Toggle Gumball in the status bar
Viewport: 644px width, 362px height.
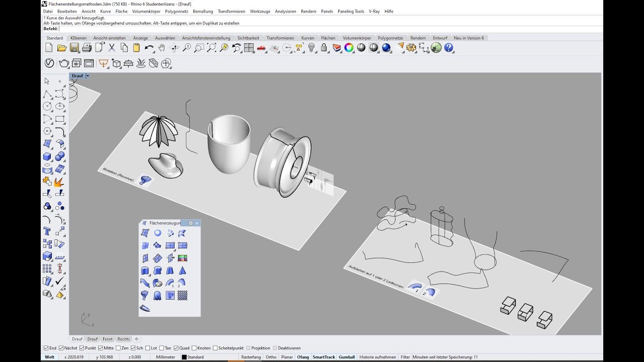(347, 357)
